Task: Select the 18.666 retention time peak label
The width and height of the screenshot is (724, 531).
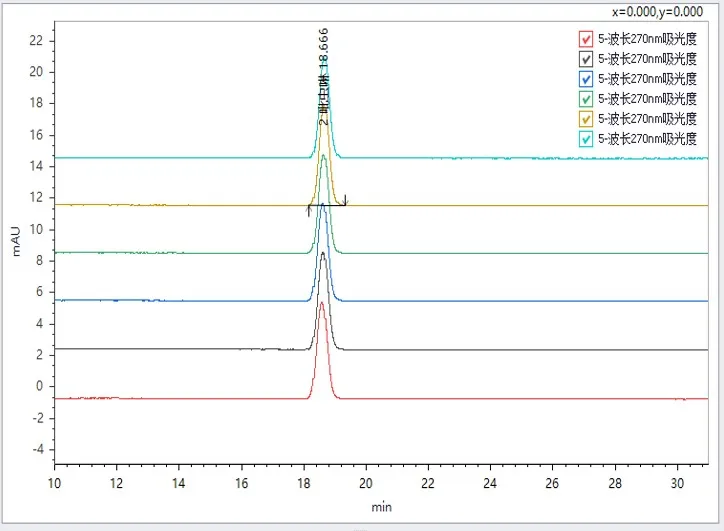Action: (x=323, y=75)
